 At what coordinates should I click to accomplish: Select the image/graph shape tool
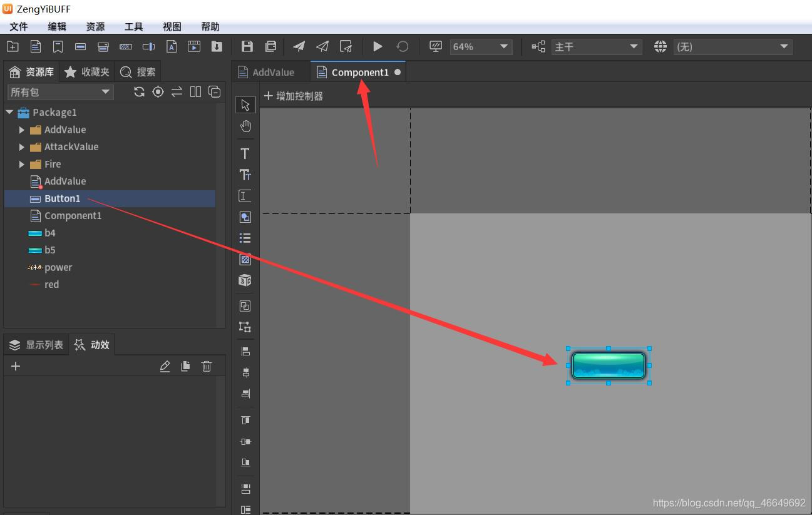[245, 217]
